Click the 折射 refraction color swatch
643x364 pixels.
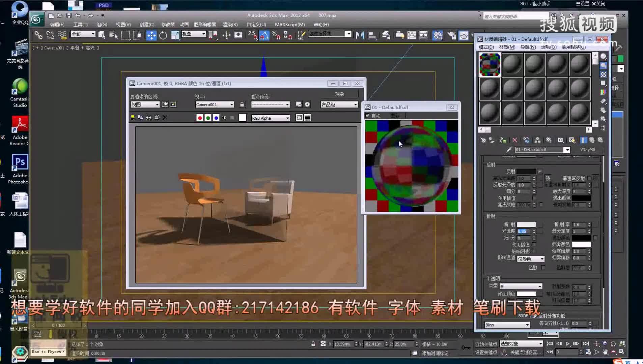pyautogui.click(x=526, y=224)
